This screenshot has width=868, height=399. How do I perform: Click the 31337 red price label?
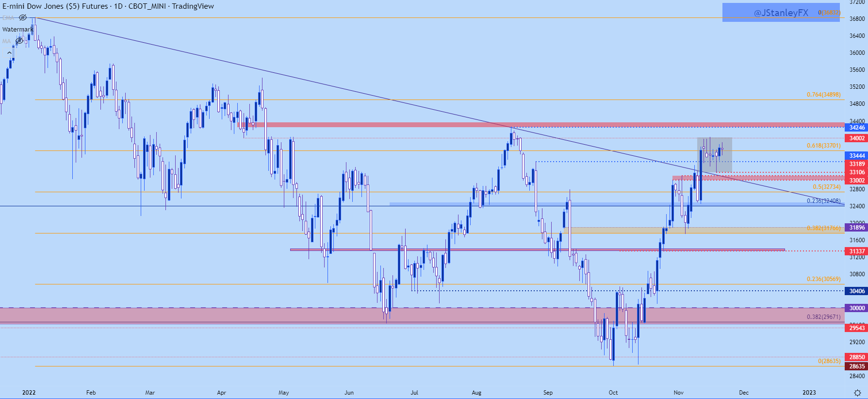tap(856, 251)
